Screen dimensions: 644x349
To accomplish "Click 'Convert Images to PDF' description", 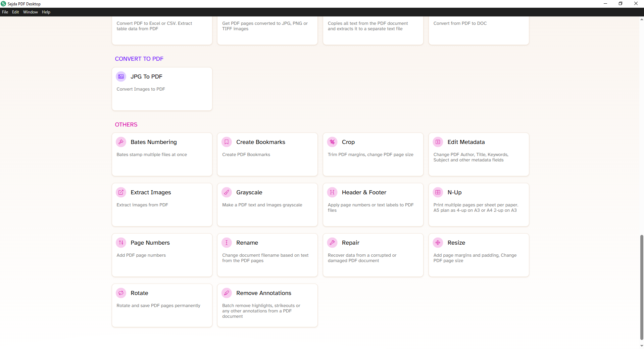I will click(x=141, y=89).
